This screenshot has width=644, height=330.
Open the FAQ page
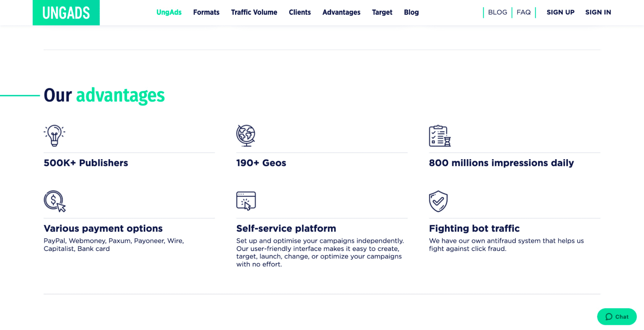point(523,12)
